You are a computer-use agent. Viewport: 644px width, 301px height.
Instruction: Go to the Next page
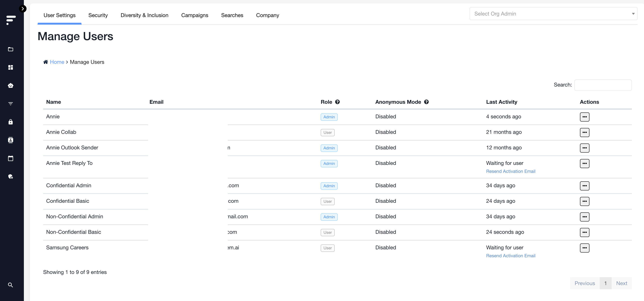tap(621, 283)
